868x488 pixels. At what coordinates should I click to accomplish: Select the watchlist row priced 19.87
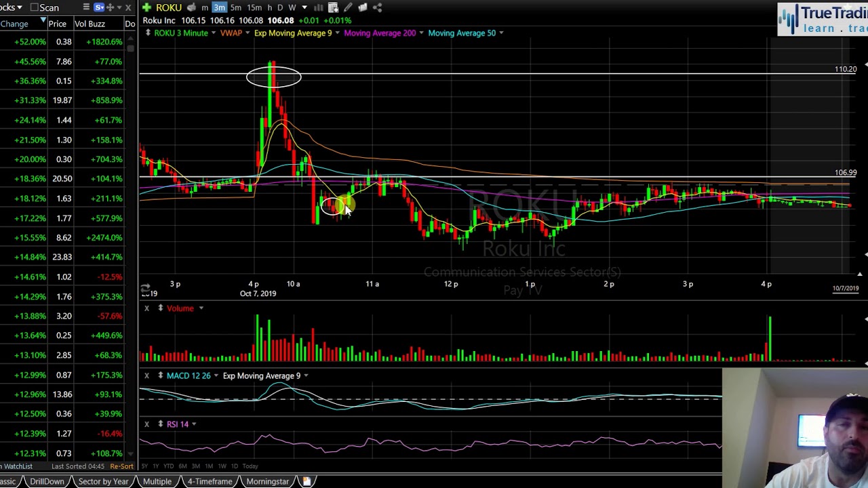[62, 100]
